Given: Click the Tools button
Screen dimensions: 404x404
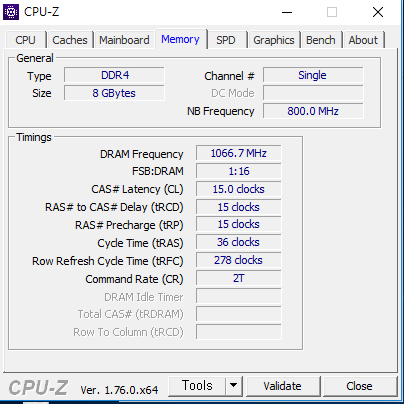Looking at the screenshot, I should coord(197,386).
